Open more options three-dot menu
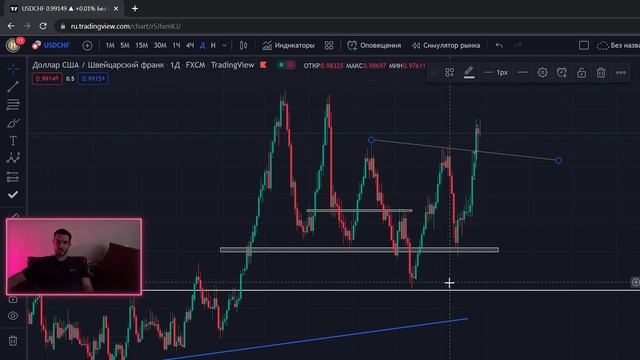The height and width of the screenshot is (360, 640). [x=621, y=73]
